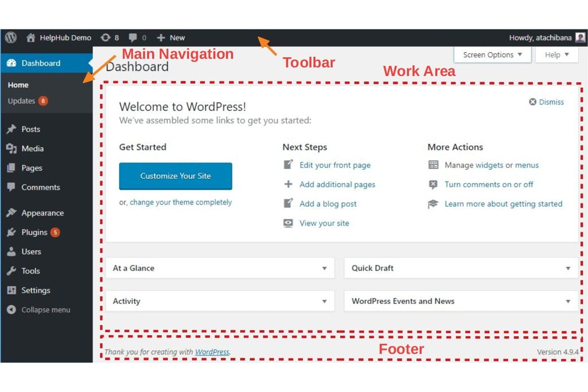The height and width of the screenshot is (392, 588).
Task: Open Learn more about getting started link
Action: click(503, 204)
